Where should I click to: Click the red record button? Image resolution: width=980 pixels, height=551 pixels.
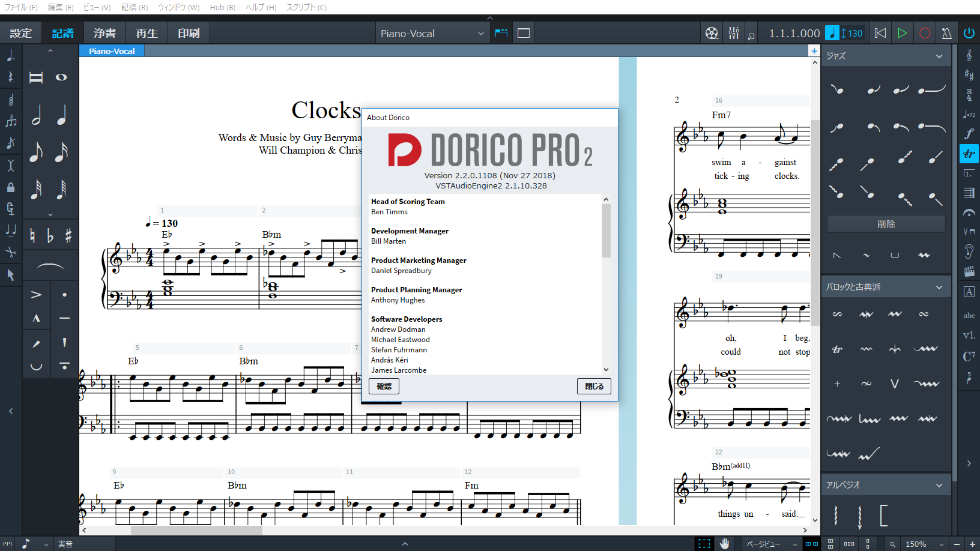925,33
